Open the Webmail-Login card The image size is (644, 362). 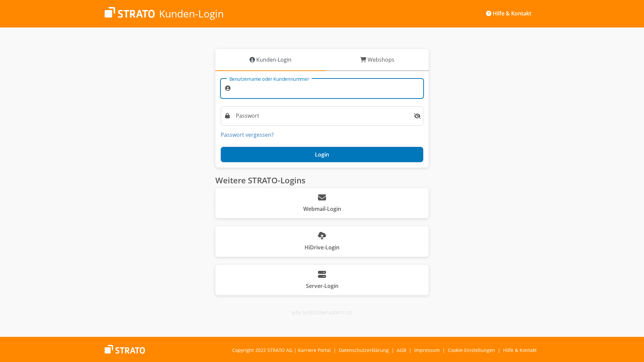click(x=322, y=203)
